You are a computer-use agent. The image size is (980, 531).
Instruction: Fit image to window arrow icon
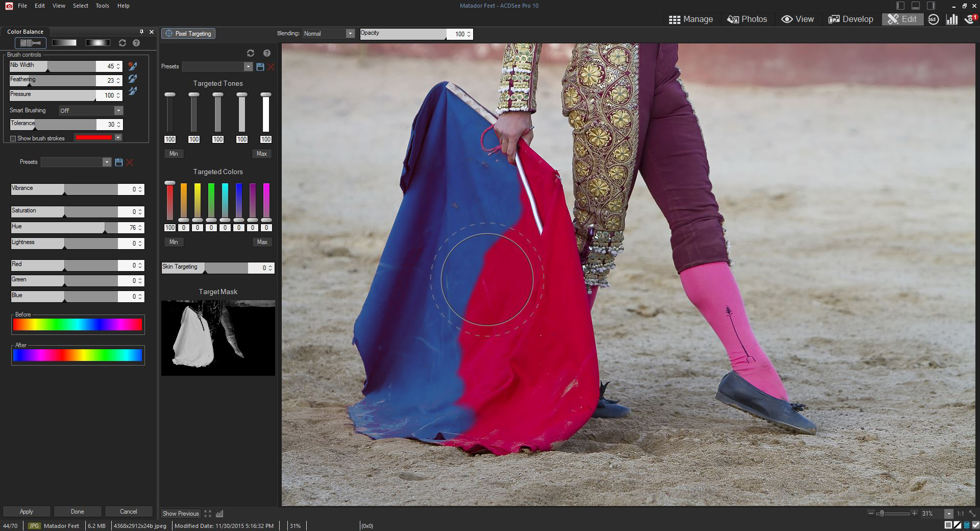coord(971,514)
